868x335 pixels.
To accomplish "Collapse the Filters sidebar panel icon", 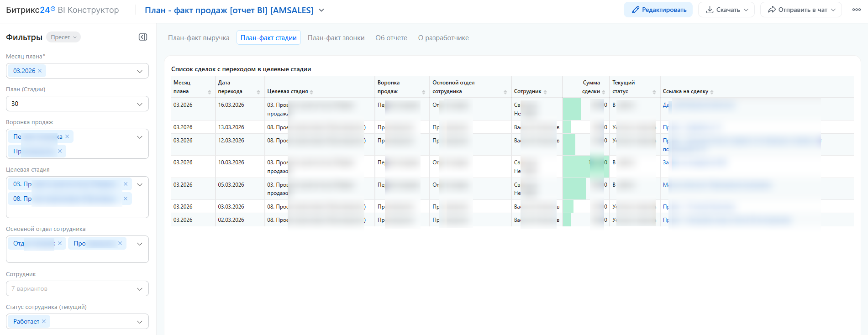I will pos(143,37).
